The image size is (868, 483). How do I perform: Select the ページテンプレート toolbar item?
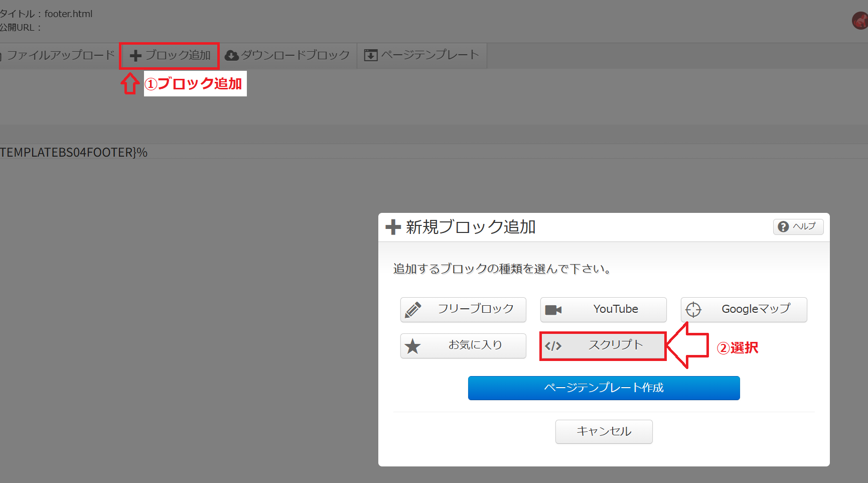(x=421, y=55)
